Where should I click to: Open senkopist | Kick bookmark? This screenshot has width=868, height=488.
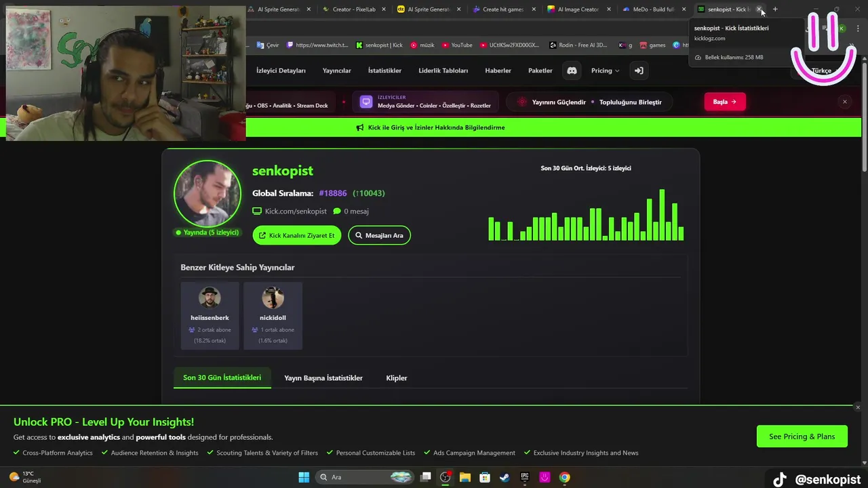(x=379, y=45)
